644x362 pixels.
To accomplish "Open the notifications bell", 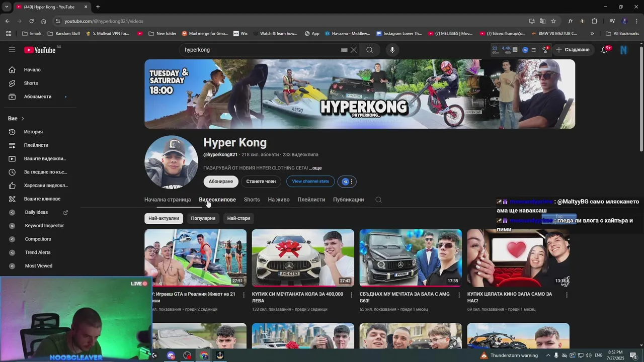I will pyautogui.click(x=604, y=50).
